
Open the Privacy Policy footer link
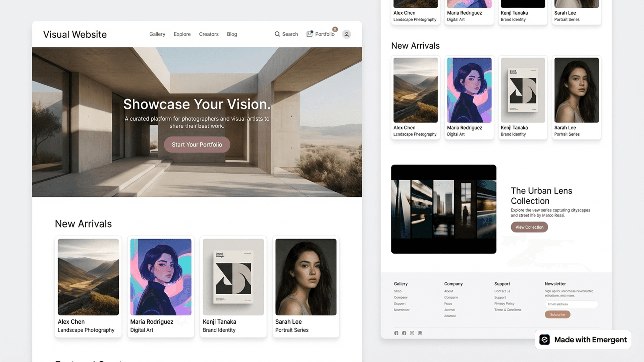pos(504,304)
